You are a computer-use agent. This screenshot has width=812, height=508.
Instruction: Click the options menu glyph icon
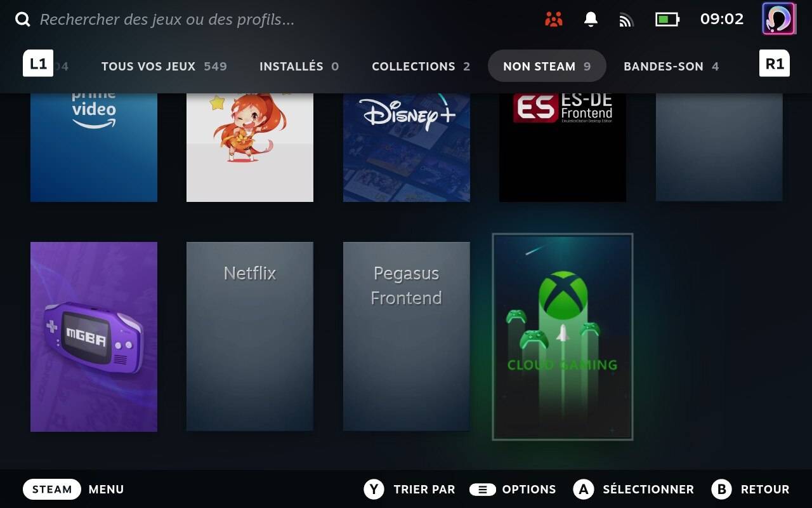[x=482, y=490]
